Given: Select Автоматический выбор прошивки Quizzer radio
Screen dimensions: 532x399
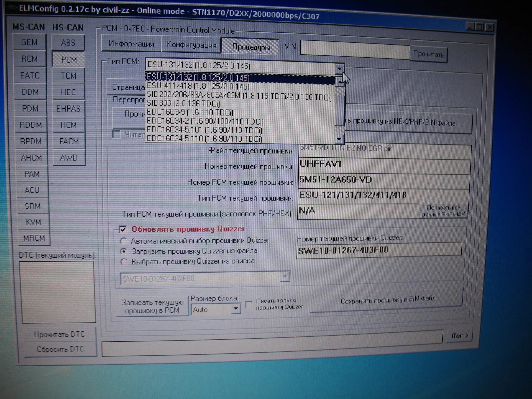Looking at the screenshot, I should 123,240.
